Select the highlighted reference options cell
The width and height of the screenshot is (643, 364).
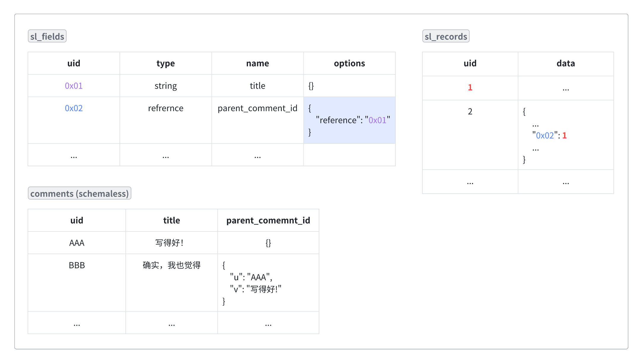[x=349, y=120]
